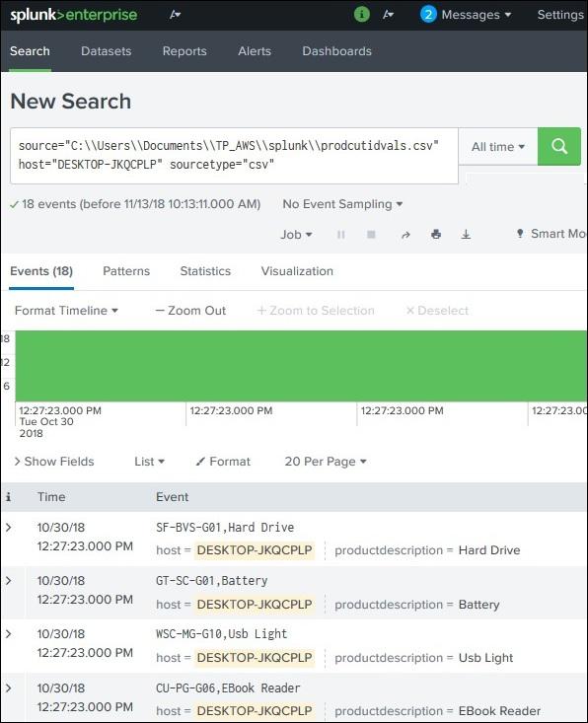Open the All time range picker
This screenshot has height=723, width=588.
click(x=498, y=147)
